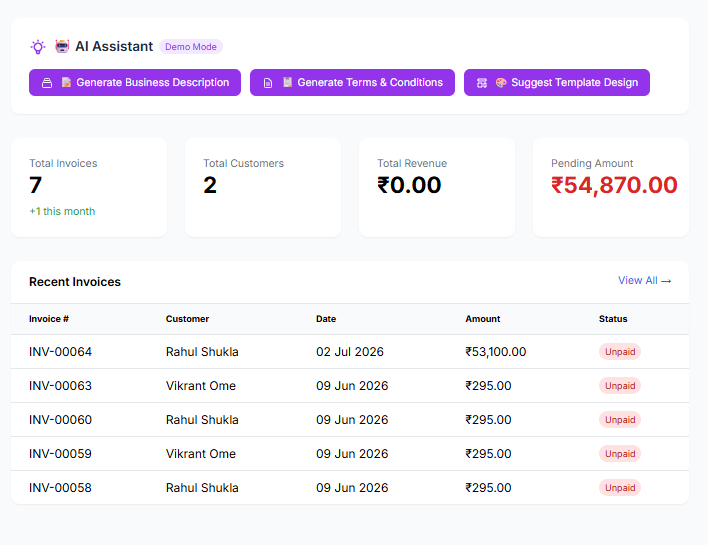Open the Total Invoices count 7

coord(36,185)
